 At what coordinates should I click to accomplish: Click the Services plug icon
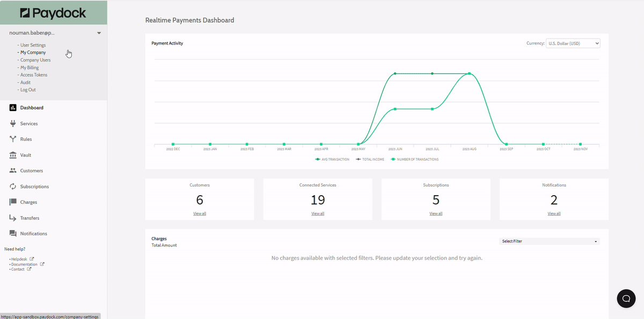[x=13, y=123]
